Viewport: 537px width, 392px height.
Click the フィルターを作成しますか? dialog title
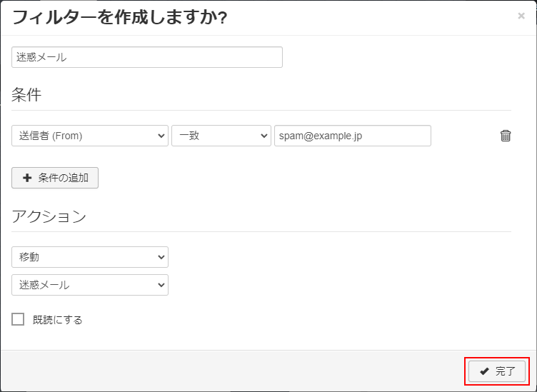coord(120,17)
